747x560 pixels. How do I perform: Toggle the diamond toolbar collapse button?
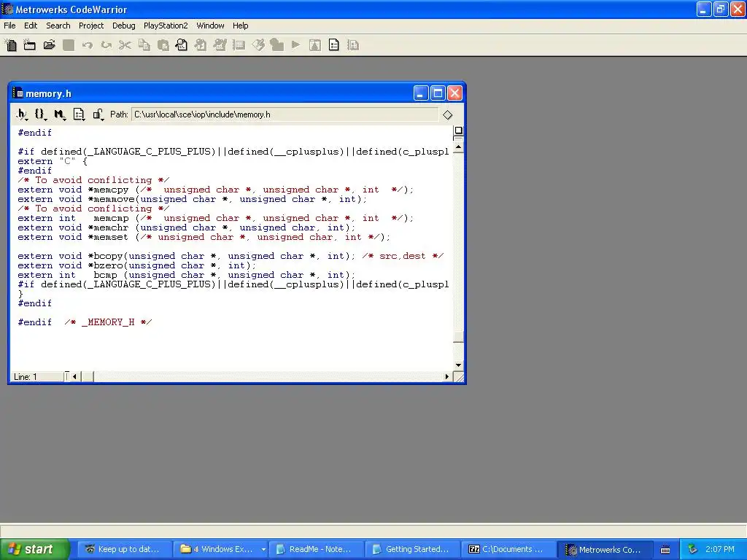click(x=447, y=114)
